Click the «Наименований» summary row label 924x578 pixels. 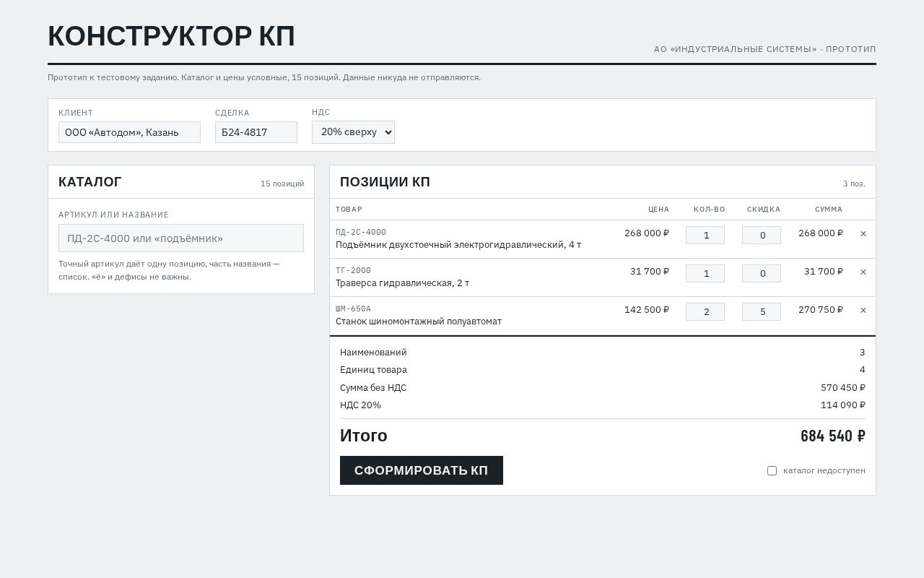(373, 353)
